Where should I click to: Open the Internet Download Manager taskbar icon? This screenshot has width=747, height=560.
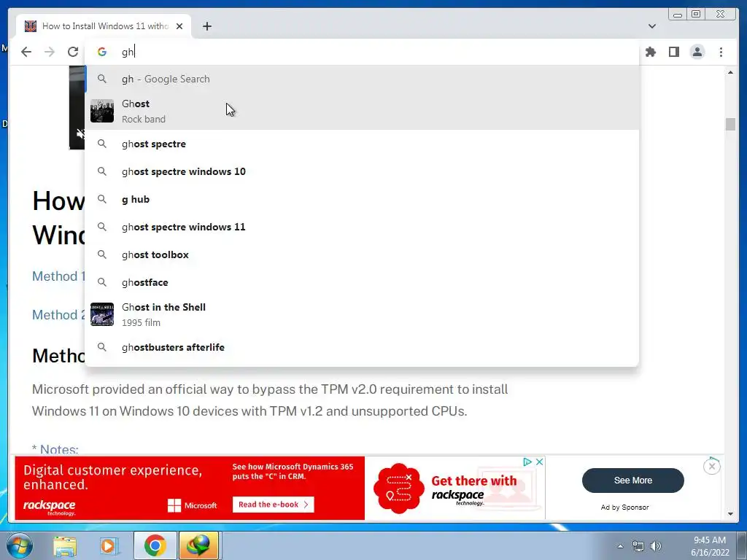[x=198, y=545]
